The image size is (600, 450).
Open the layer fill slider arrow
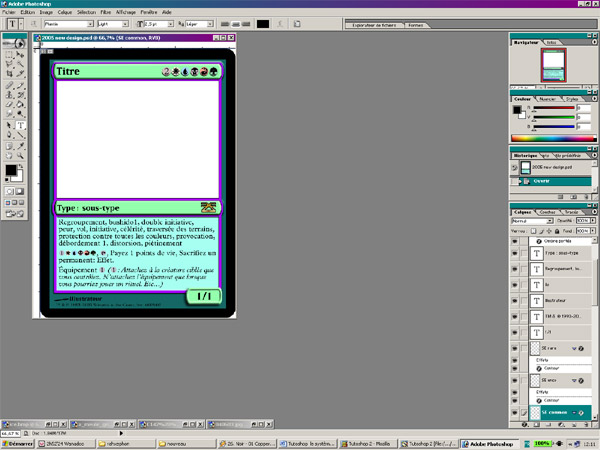(x=593, y=231)
